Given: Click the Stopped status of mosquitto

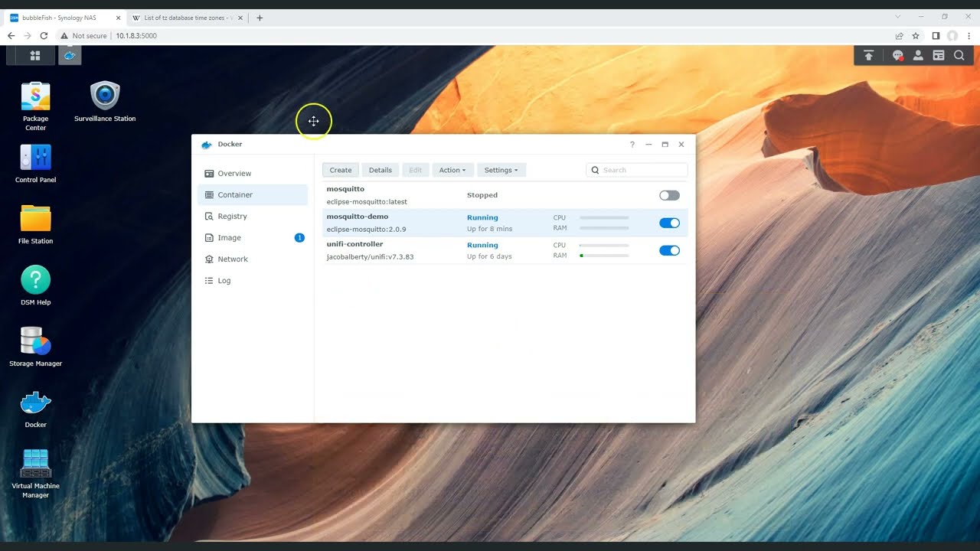Looking at the screenshot, I should [x=482, y=195].
